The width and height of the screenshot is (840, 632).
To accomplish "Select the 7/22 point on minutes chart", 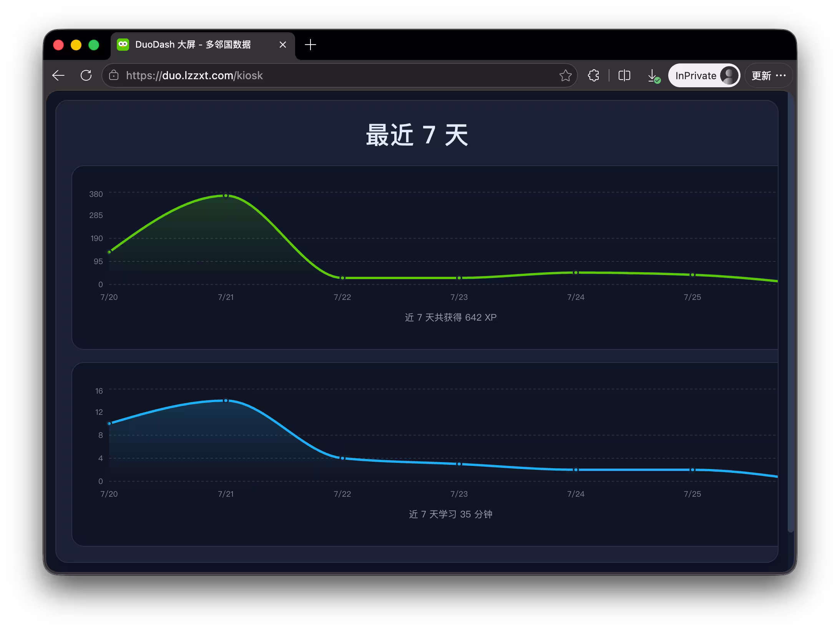I will click(342, 458).
